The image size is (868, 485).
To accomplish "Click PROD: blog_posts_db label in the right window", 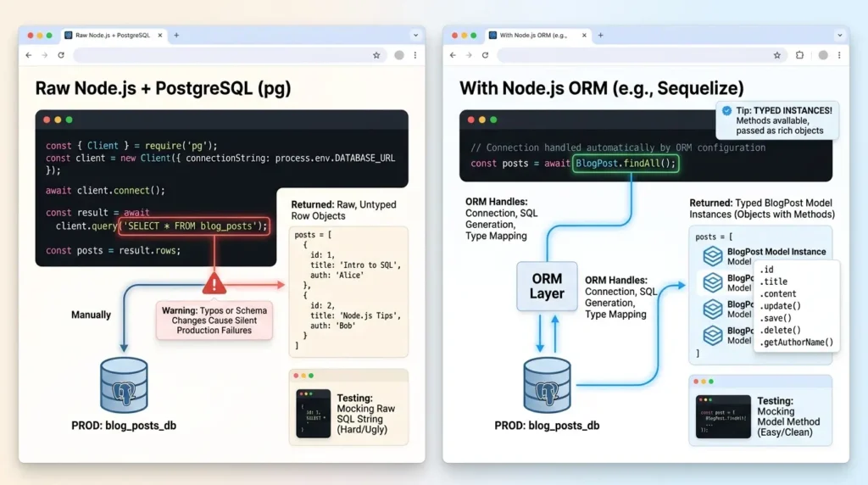I will click(x=547, y=426).
